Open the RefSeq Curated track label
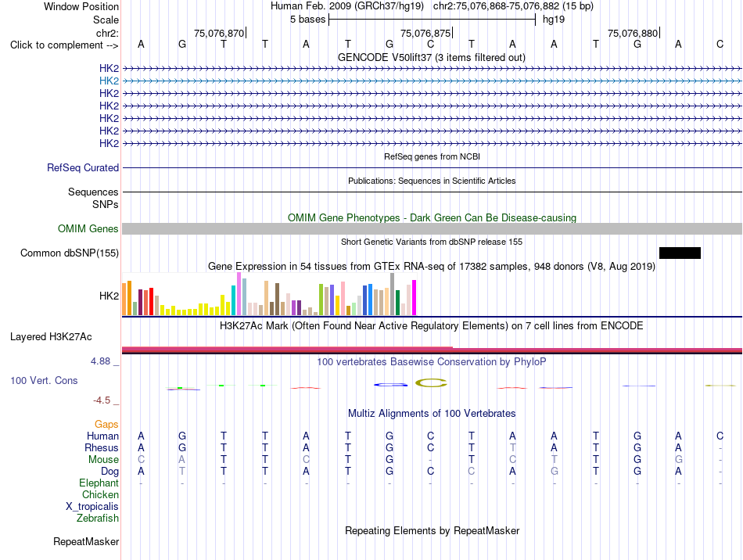The image size is (743, 560). click(x=83, y=167)
